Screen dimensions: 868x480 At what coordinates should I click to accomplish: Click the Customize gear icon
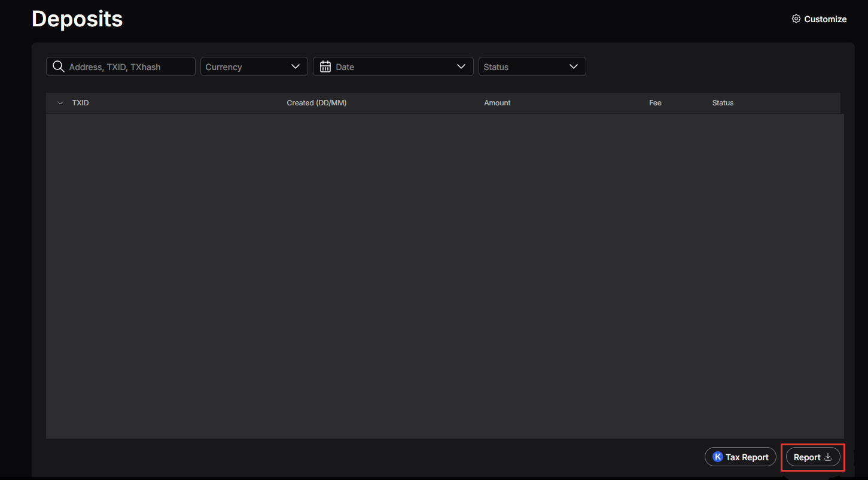[796, 19]
